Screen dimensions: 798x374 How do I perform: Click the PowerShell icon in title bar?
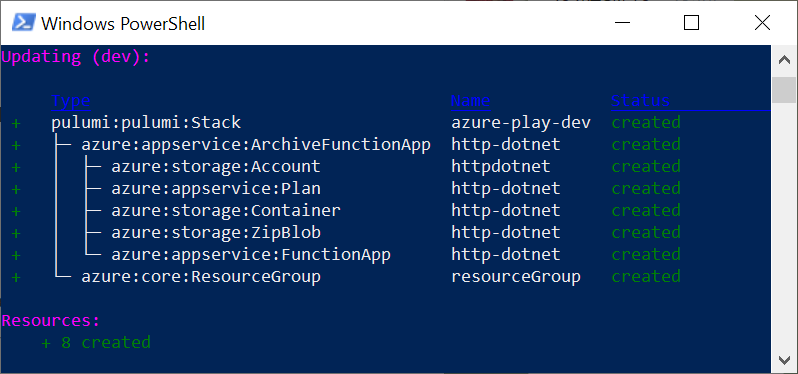[x=23, y=23]
